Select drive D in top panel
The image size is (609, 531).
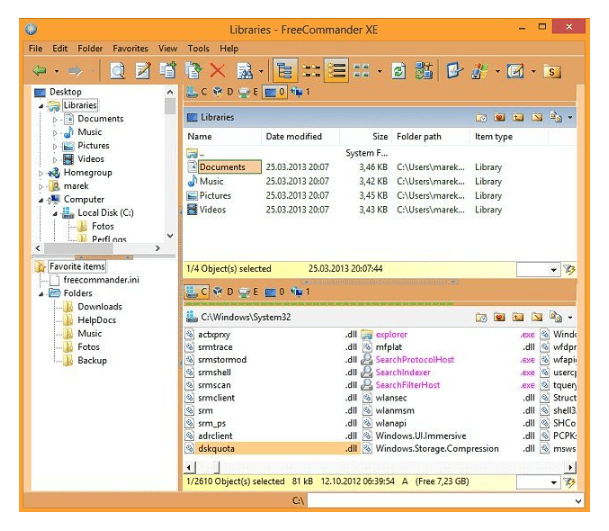coord(223,92)
